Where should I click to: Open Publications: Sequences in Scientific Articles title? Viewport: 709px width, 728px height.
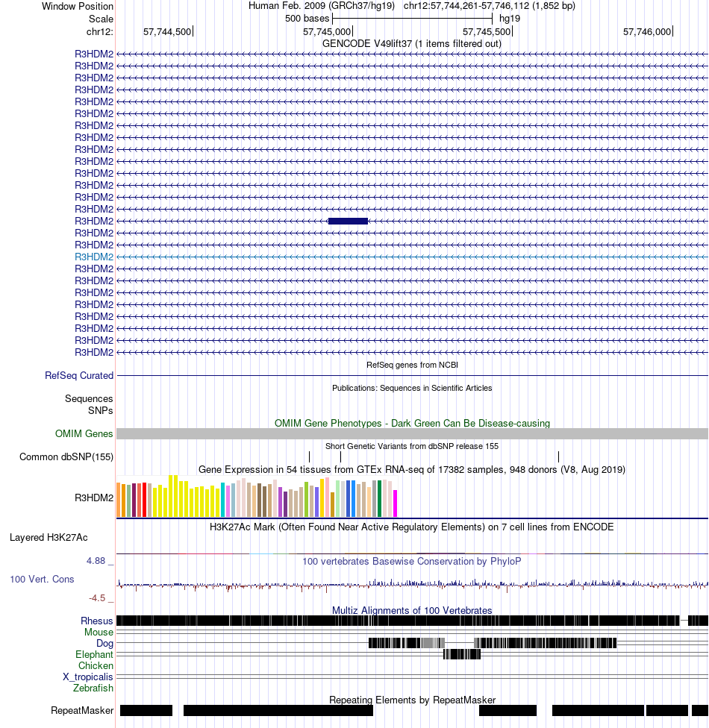point(412,388)
